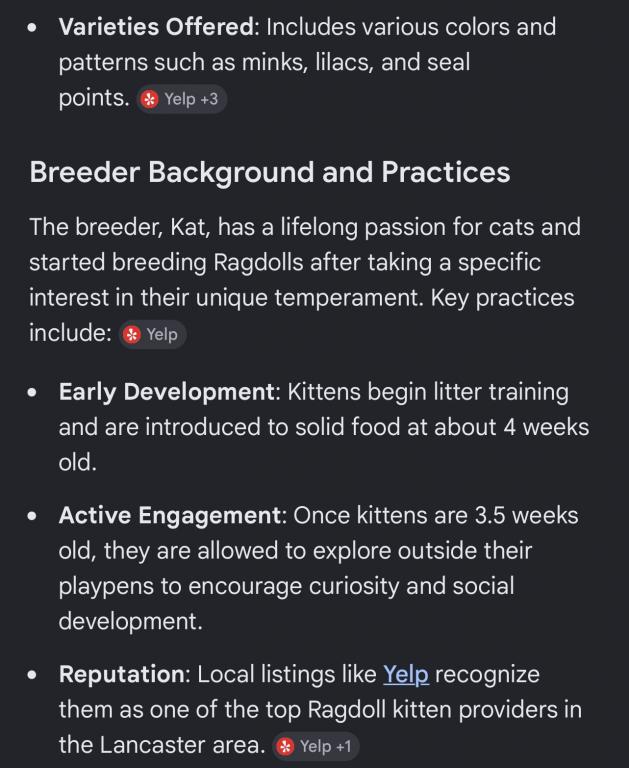Image resolution: width=629 pixels, height=768 pixels.
Task: Click the bold "Early Development" label
Action: coord(166,392)
